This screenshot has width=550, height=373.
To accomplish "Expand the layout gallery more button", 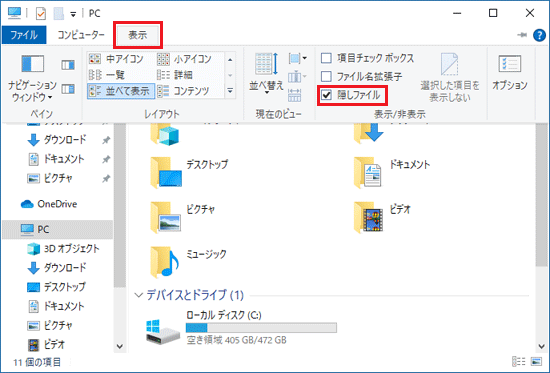I will 230,91.
